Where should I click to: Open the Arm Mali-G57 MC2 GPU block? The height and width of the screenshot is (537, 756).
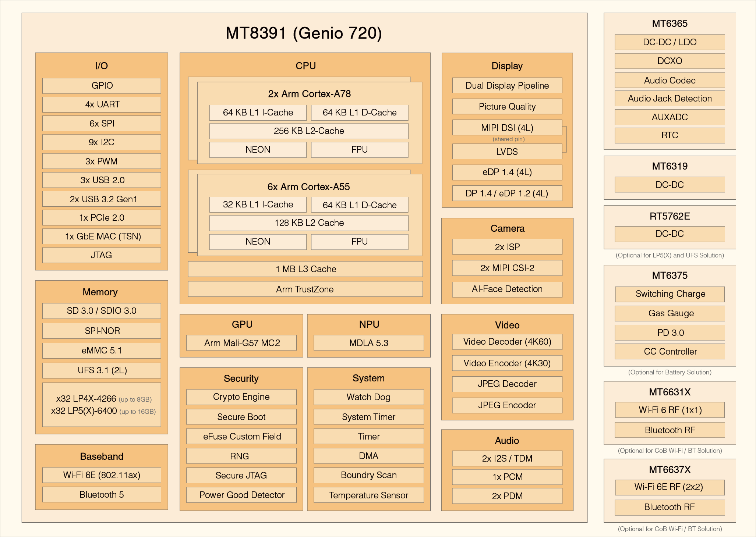(241, 342)
